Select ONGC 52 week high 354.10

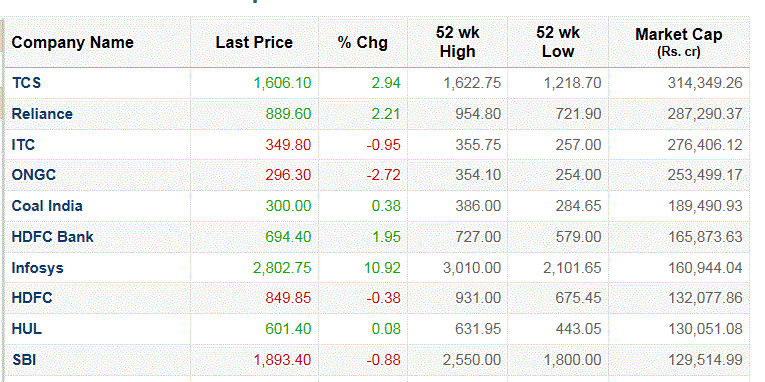click(478, 175)
